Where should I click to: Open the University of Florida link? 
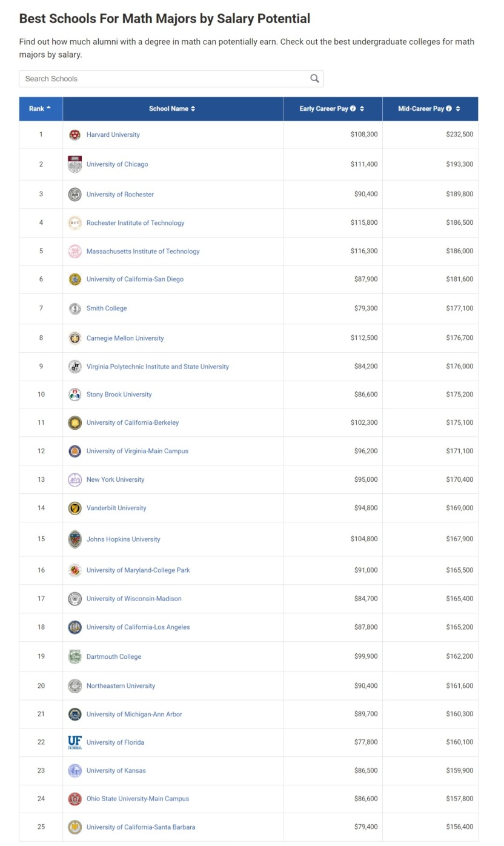[x=116, y=742]
